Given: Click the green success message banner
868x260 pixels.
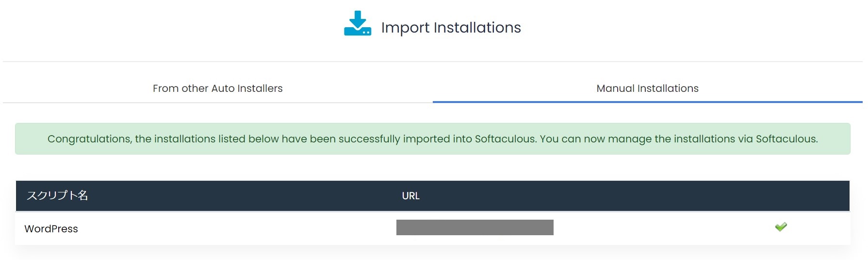Looking at the screenshot, I should point(432,139).
